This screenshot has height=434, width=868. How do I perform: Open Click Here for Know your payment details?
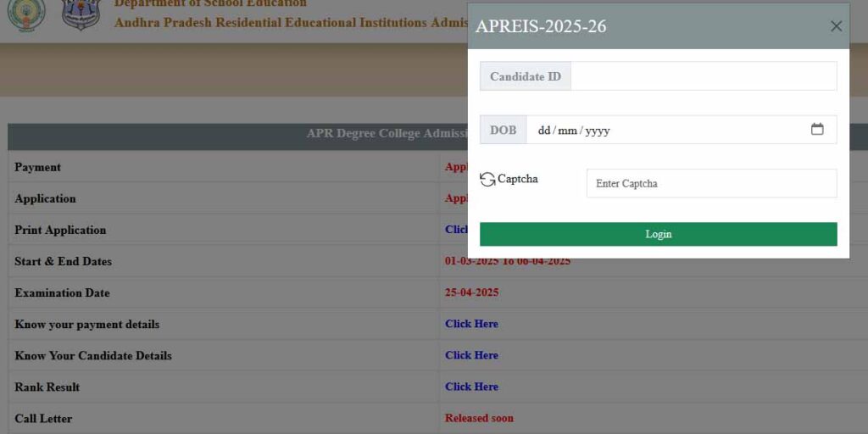(471, 324)
